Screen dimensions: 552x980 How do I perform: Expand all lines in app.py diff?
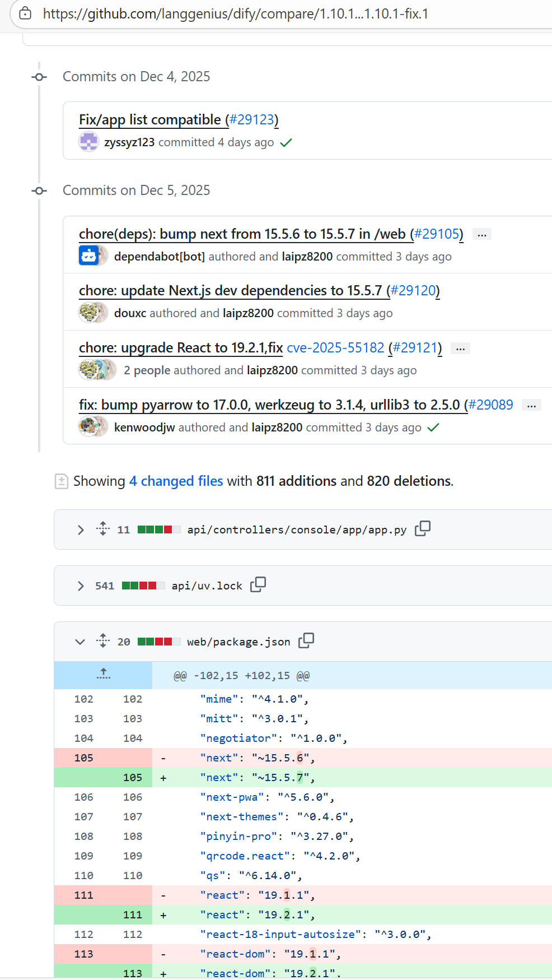(103, 528)
